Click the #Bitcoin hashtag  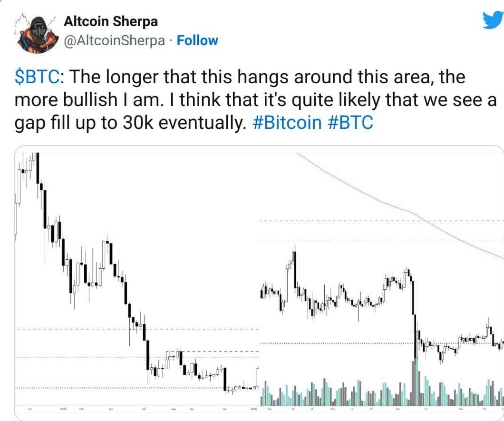point(287,122)
